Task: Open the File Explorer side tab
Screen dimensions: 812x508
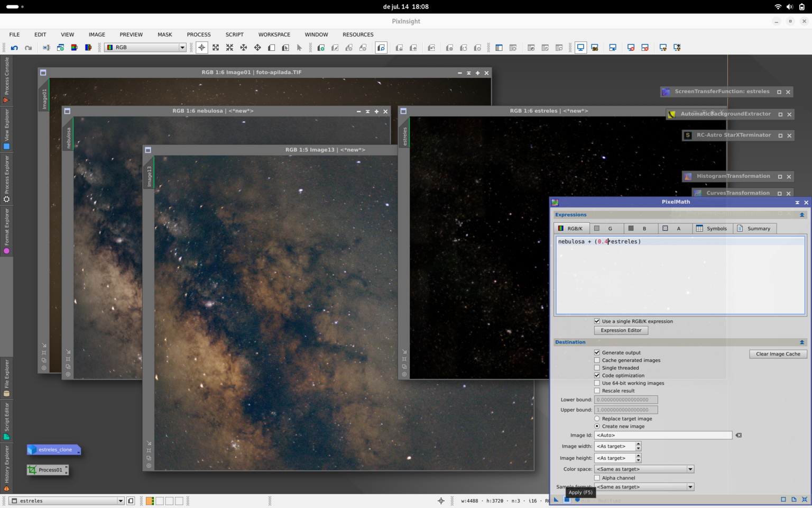Action: click(x=6, y=378)
